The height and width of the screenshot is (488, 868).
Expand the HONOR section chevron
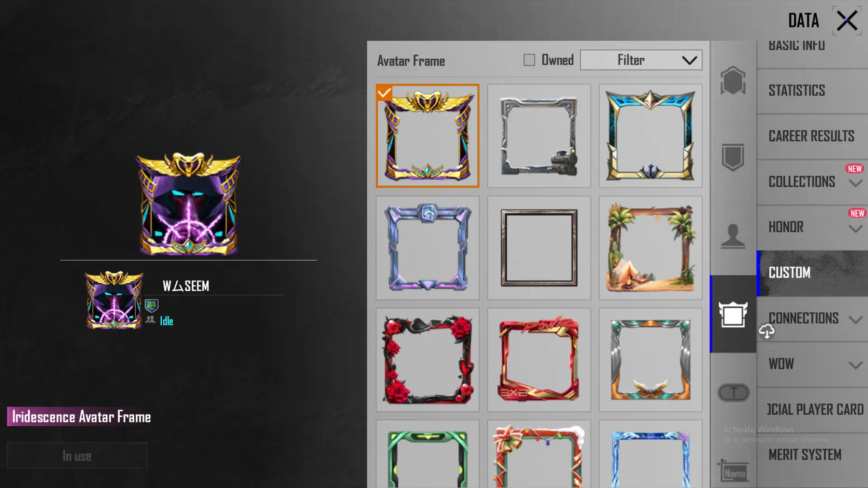[855, 229]
